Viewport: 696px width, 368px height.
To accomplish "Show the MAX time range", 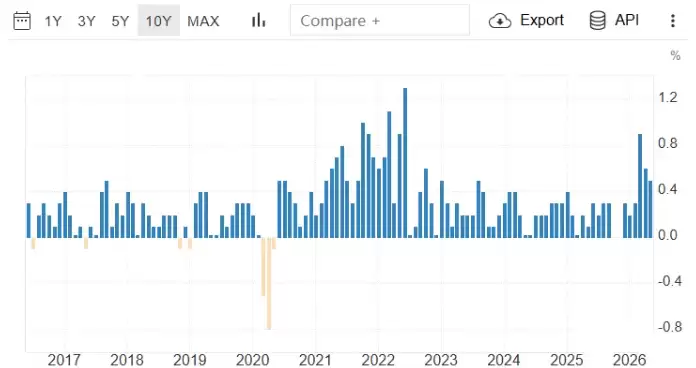I will 203,21.
